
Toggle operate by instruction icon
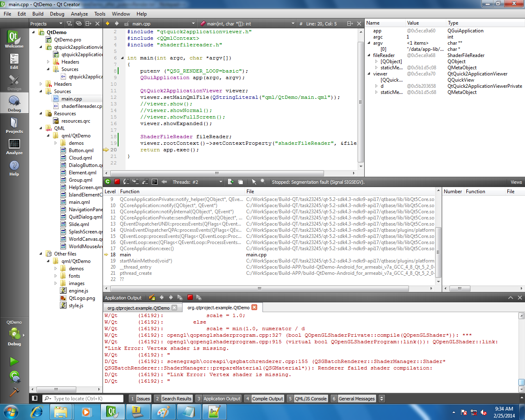point(155,182)
